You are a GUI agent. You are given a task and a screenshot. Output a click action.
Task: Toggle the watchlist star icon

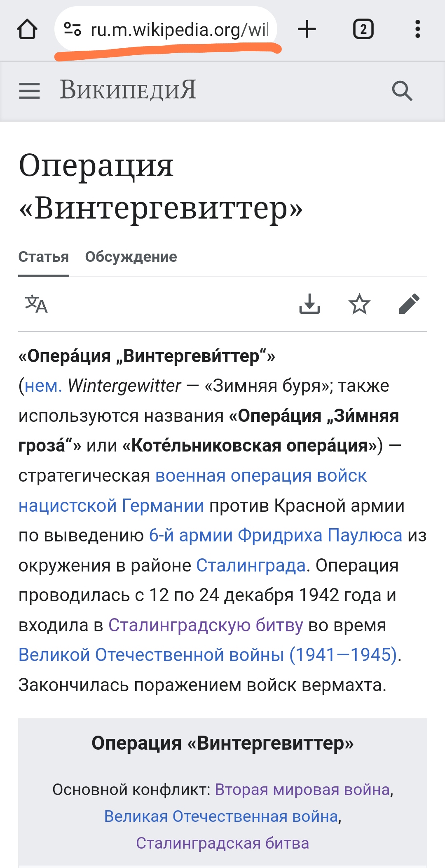359,304
